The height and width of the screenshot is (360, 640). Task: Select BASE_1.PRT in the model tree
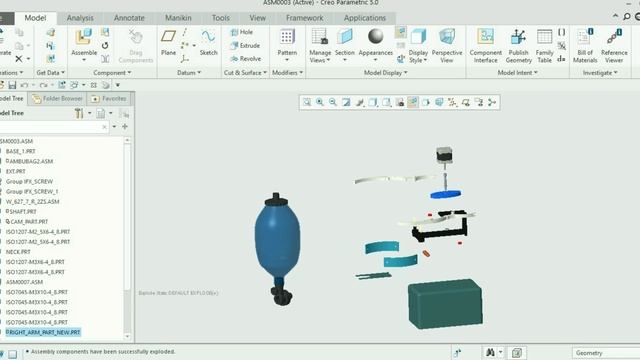click(20, 151)
